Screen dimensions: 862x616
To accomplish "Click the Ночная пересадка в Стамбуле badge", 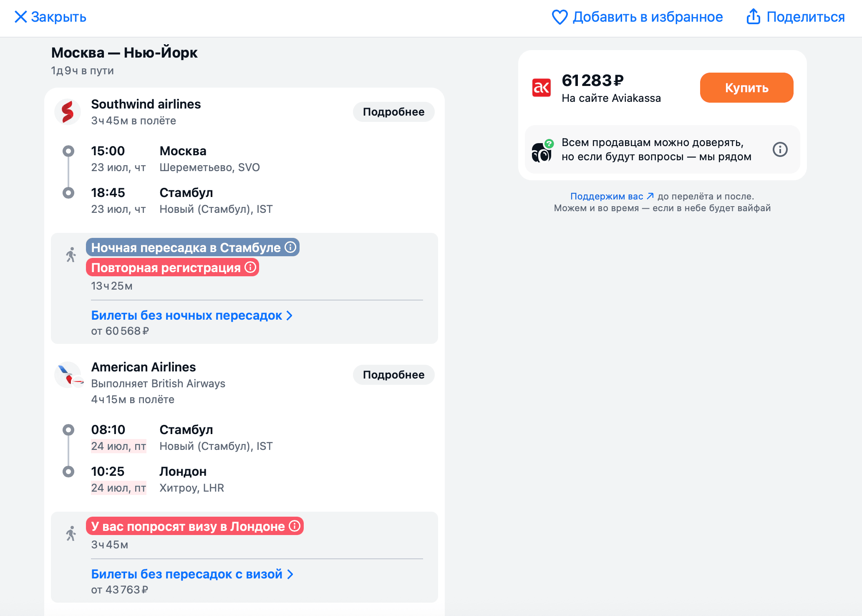I will tap(186, 247).
